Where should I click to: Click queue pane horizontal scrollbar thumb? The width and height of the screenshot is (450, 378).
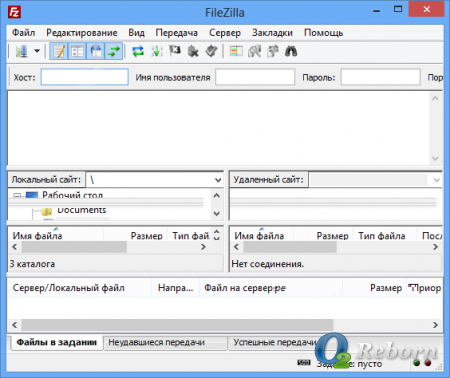pos(177,325)
